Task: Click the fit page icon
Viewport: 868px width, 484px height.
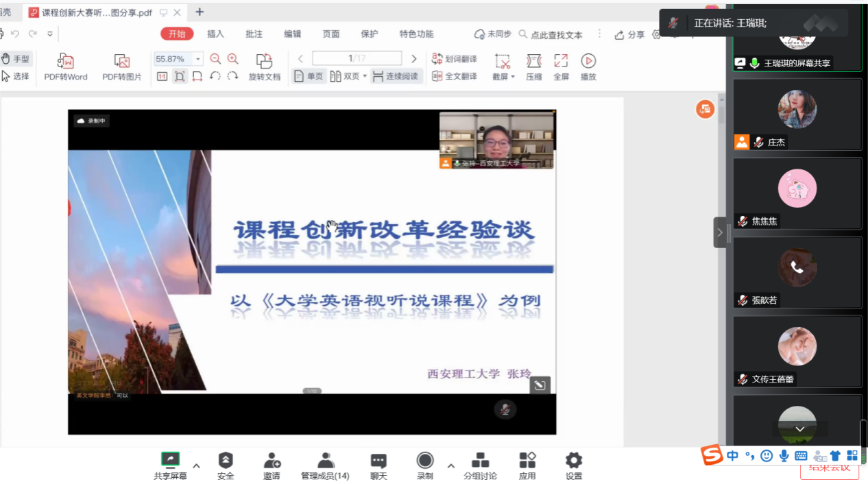Action: pyautogui.click(x=180, y=76)
